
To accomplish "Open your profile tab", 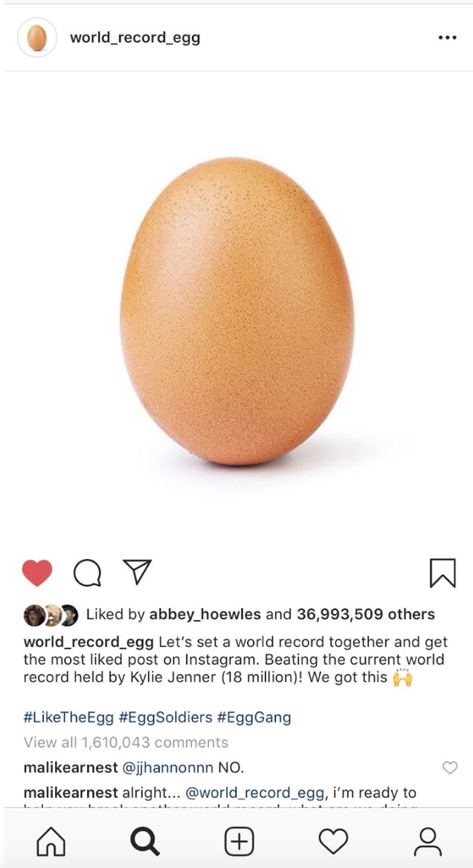I will 428,842.
